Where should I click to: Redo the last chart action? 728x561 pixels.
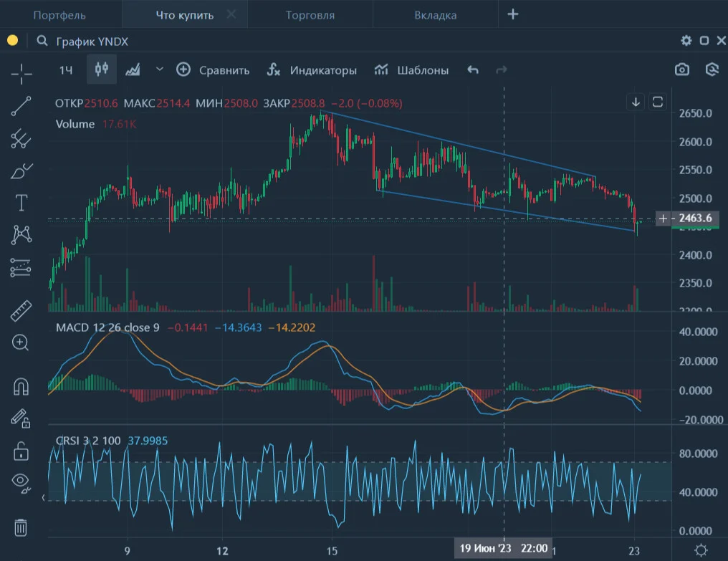(x=502, y=69)
